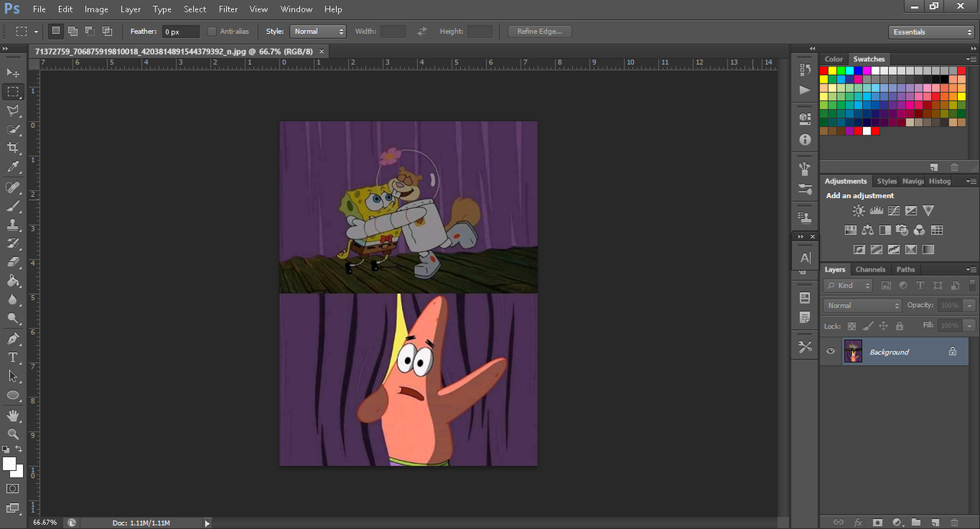The image size is (980, 529).
Task: Choose Add to selection mode
Action: pyautogui.click(x=73, y=31)
